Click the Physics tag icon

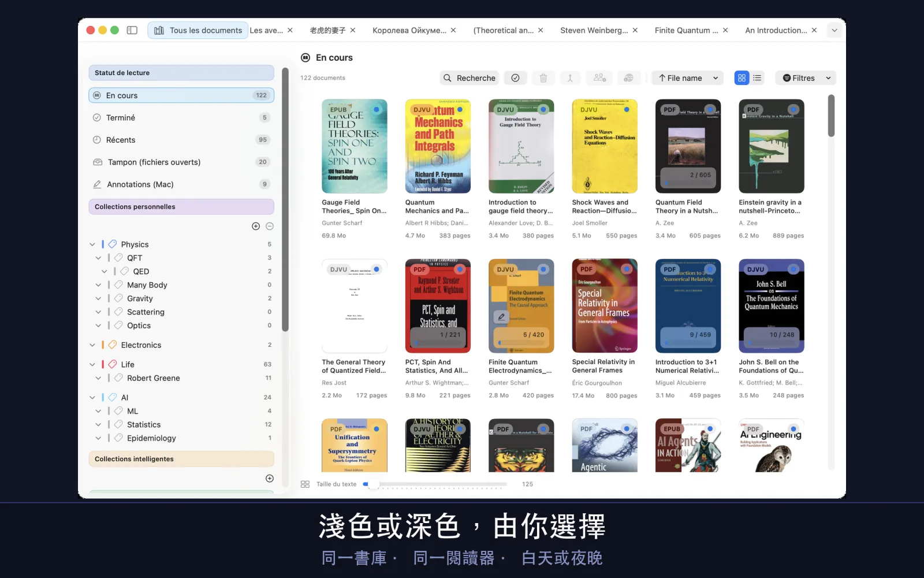[113, 244]
